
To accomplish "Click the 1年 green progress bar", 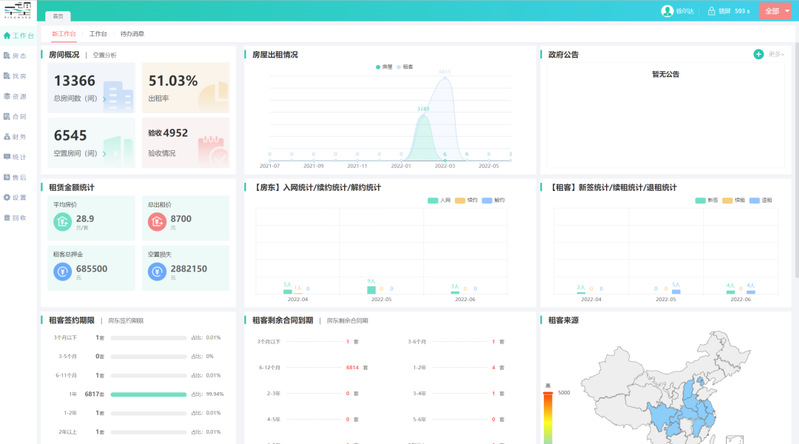I will (x=148, y=394).
